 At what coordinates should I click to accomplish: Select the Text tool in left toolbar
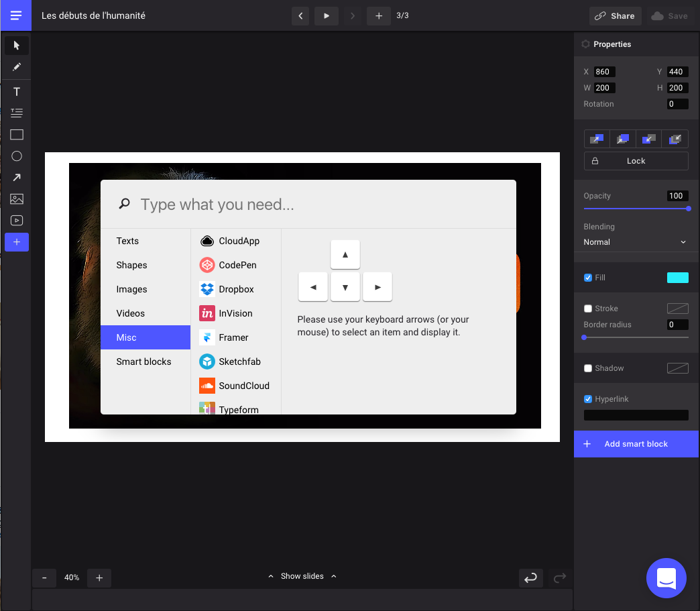pos(17,92)
